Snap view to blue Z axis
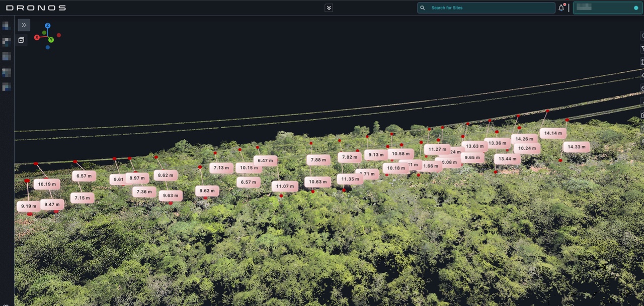This screenshot has height=306, width=644. coord(48,26)
